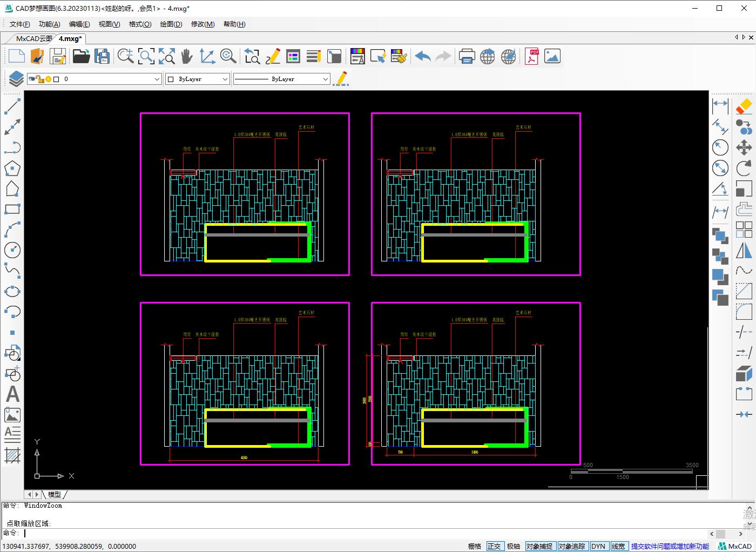Create a new drawing document
The width and height of the screenshot is (756, 552).
point(16,56)
